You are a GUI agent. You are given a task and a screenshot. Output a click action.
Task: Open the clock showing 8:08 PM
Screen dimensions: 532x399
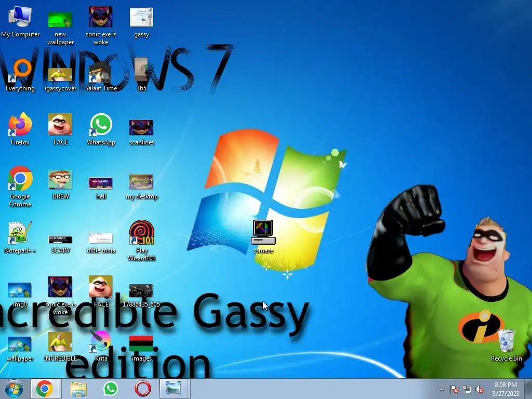coord(506,389)
